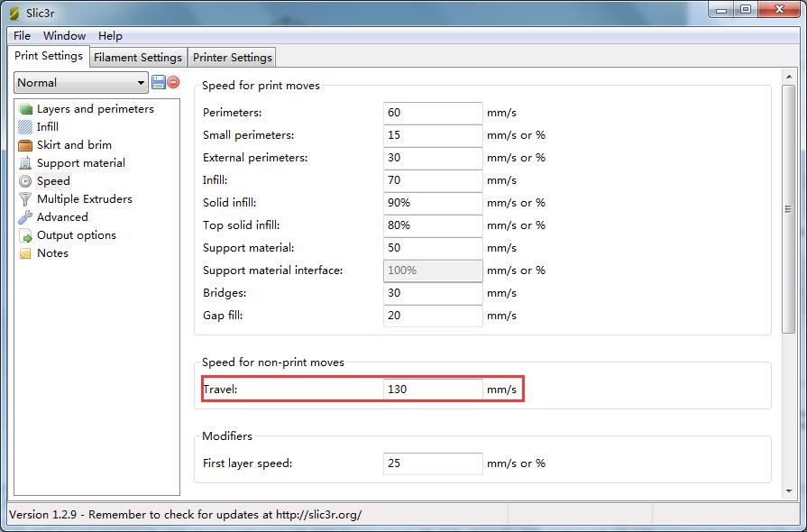Image resolution: width=807 pixels, height=532 pixels.
Task: Click the Support material speed field
Action: point(433,248)
